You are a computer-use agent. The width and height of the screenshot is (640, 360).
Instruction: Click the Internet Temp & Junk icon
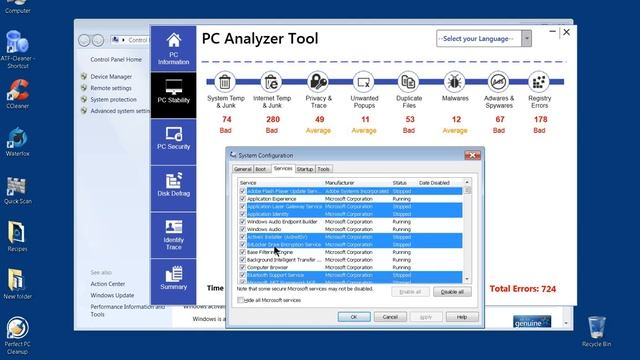click(271, 82)
